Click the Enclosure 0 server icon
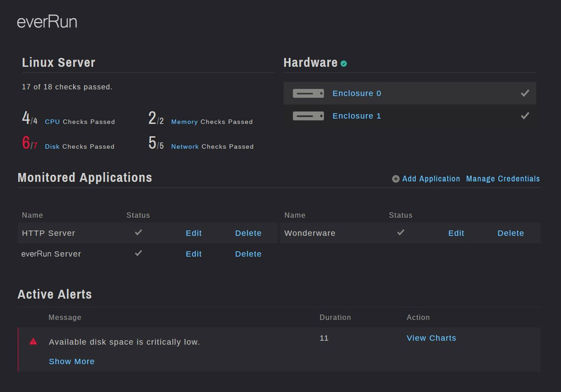The image size is (561, 392). click(308, 93)
